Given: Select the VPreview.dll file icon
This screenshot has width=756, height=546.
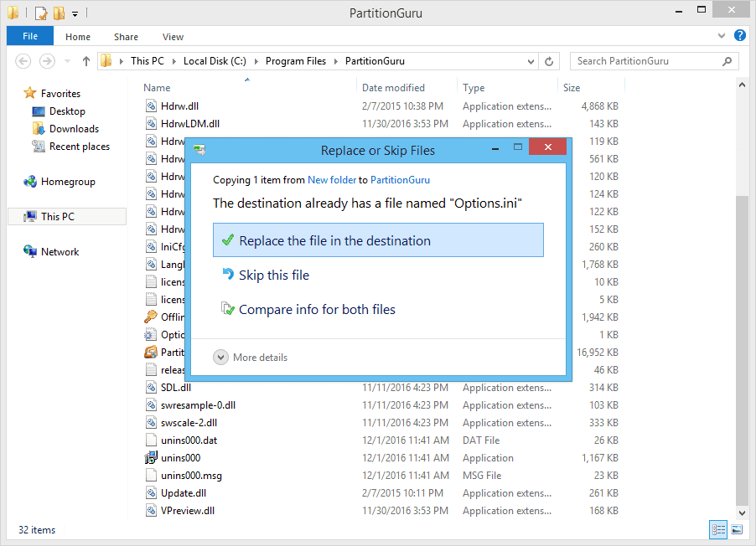Looking at the screenshot, I should [151, 511].
